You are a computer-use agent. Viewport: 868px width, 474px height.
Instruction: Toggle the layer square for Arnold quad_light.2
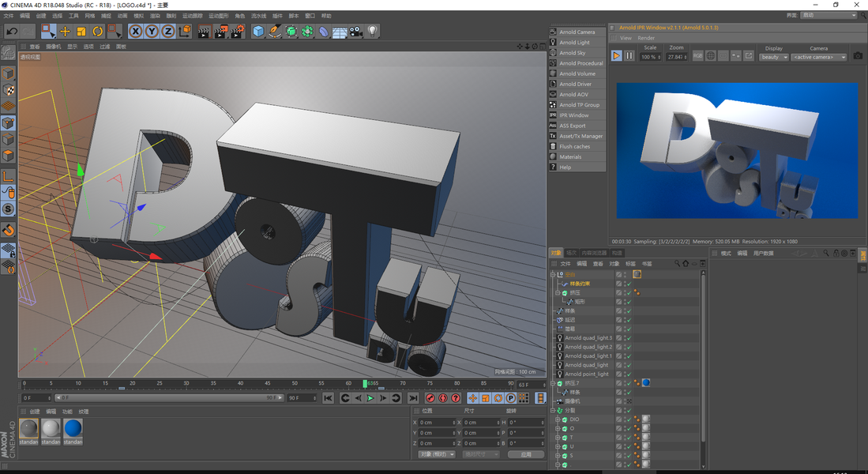coord(618,347)
